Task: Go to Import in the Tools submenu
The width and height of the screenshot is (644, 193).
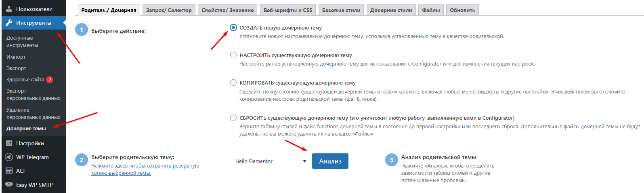Action: (x=16, y=57)
